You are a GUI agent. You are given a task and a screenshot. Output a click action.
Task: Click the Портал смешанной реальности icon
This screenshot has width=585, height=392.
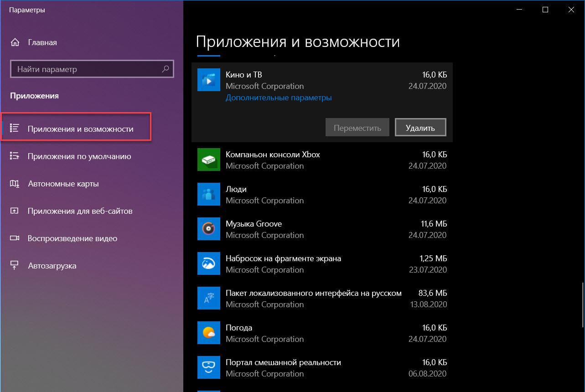tap(209, 368)
